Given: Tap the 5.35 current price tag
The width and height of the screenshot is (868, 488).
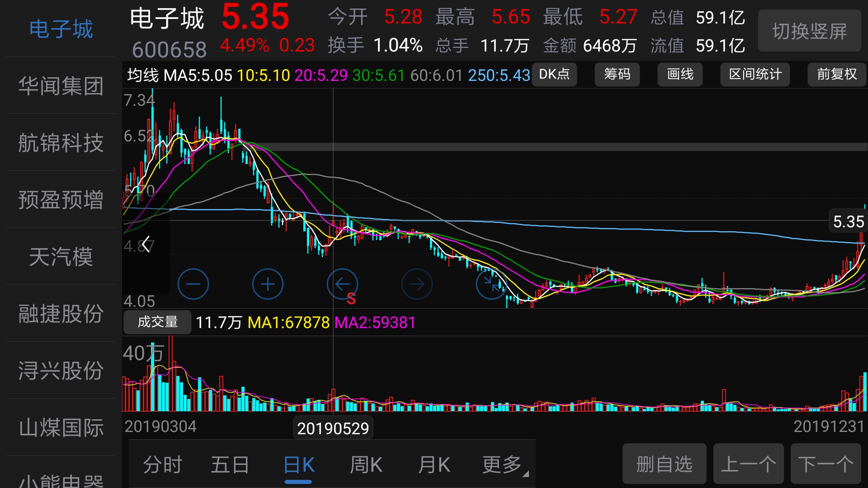Looking at the screenshot, I should pyautogui.click(x=849, y=221).
